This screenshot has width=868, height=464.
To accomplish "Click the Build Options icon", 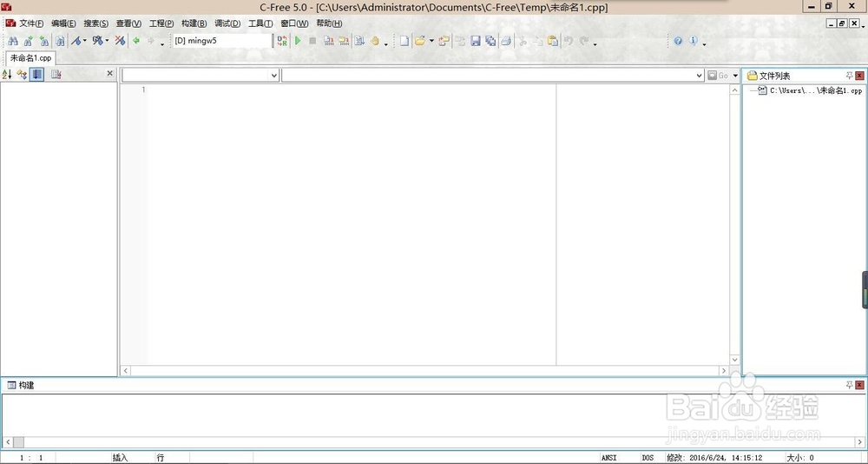I will click(x=359, y=41).
